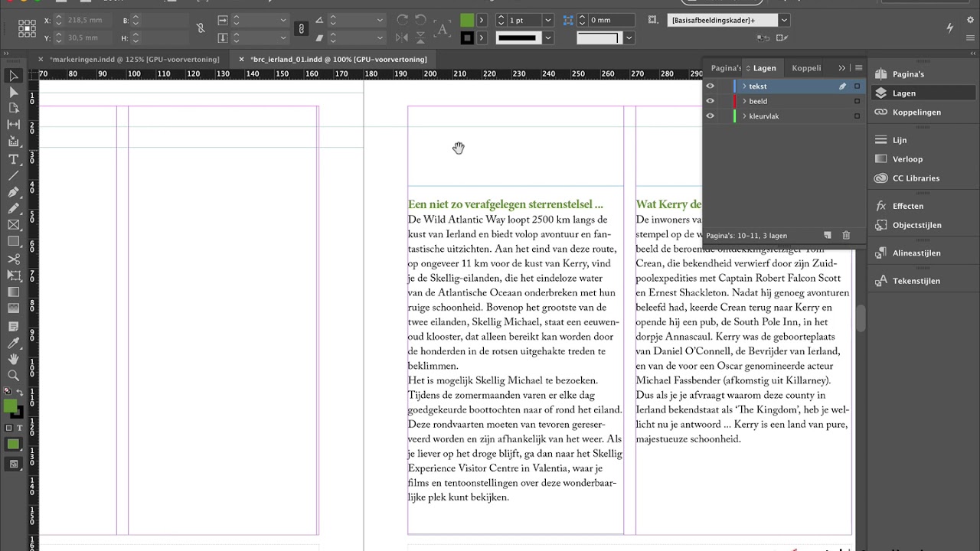This screenshot has height=551, width=980.
Task: Open the stroke weight dropdown
Action: pyautogui.click(x=547, y=20)
